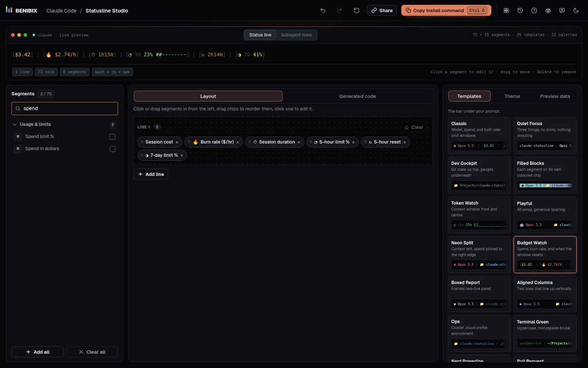Click the $2.74/h segment in live preview
The image size is (588, 368).
point(61,55)
